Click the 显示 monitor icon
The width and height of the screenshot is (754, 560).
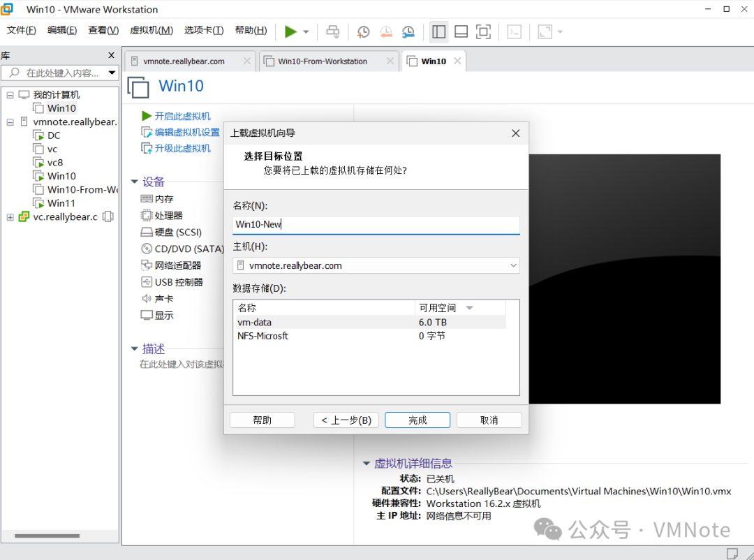coord(146,315)
